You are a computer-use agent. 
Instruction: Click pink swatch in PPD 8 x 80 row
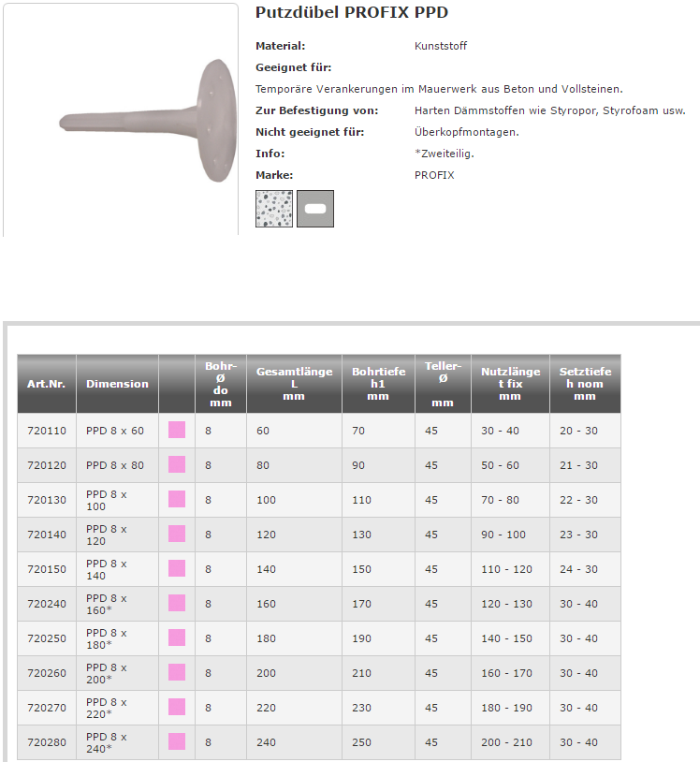coord(177,465)
